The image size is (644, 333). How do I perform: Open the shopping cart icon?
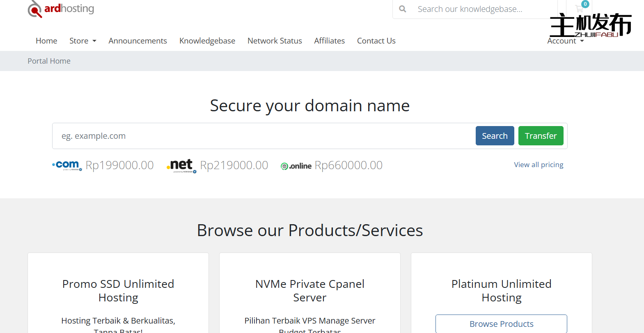click(580, 8)
